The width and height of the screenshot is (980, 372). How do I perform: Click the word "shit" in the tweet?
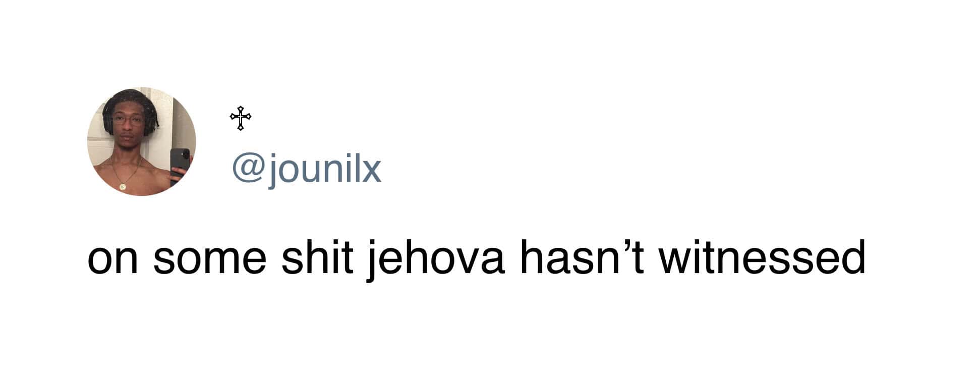click(317, 258)
